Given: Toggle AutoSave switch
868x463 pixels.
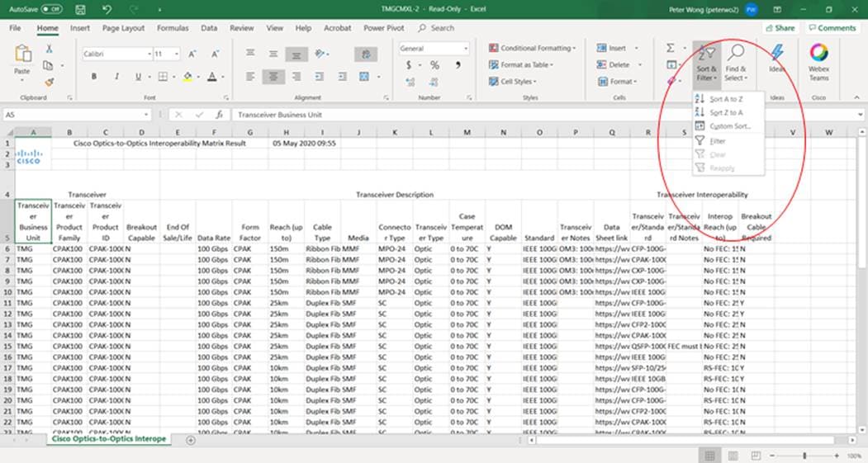Looking at the screenshot, I should click(x=51, y=9).
